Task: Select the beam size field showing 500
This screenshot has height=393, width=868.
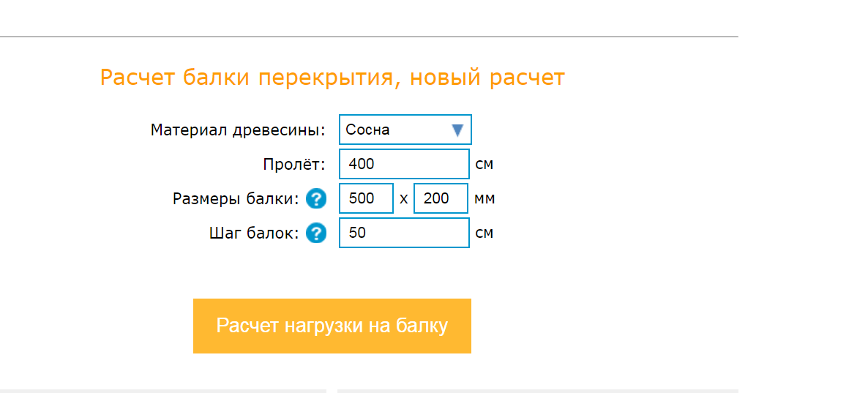Action: (366, 198)
